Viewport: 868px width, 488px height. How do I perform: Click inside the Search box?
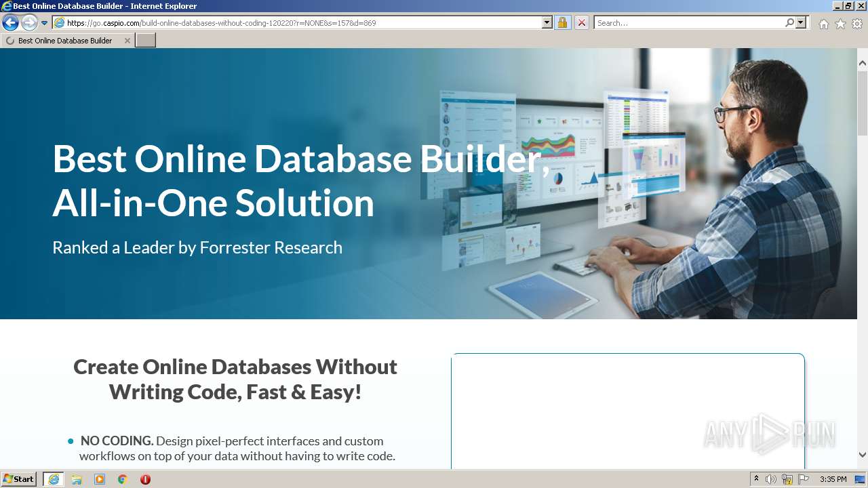[x=688, y=22]
